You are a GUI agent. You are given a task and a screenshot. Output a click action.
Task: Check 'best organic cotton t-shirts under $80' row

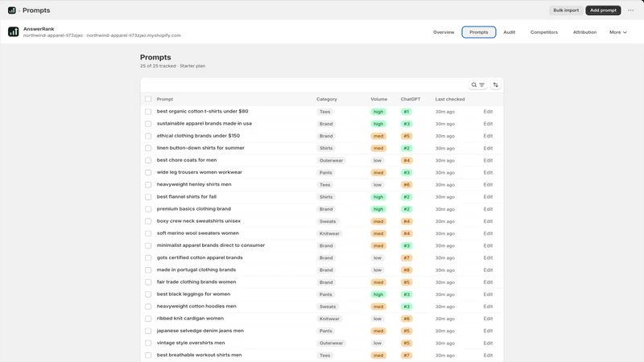pyautogui.click(x=148, y=111)
